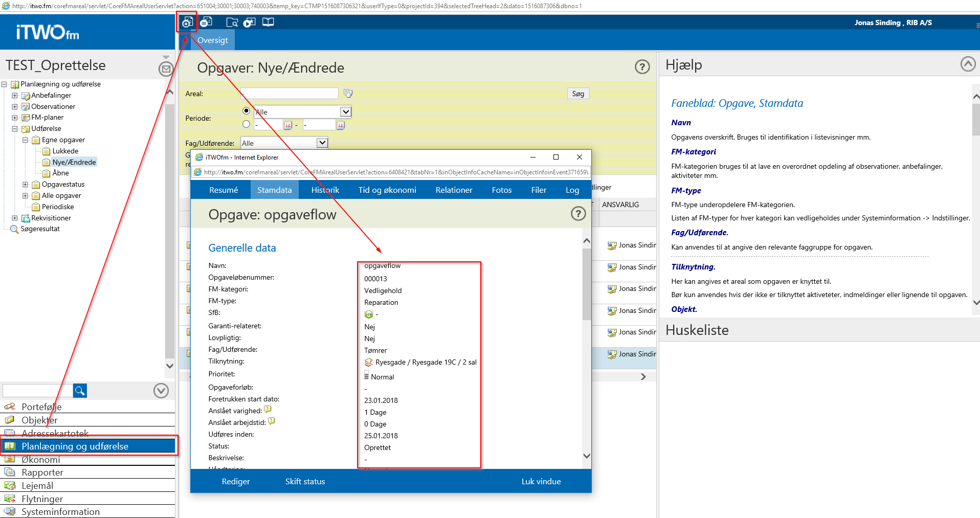Image resolution: width=980 pixels, height=518 pixels.
Task: Click the envelope icon next to TEST_Oprettelse
Action: coord(166,69)
